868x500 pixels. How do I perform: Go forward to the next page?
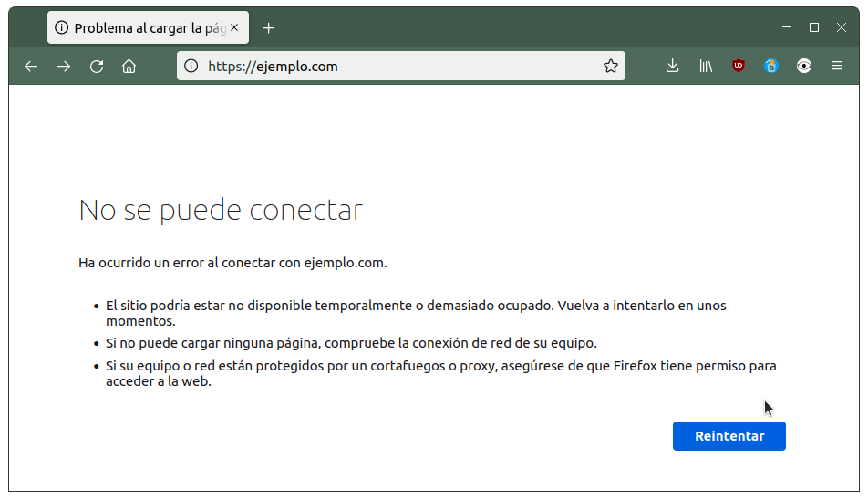(64, 67)
